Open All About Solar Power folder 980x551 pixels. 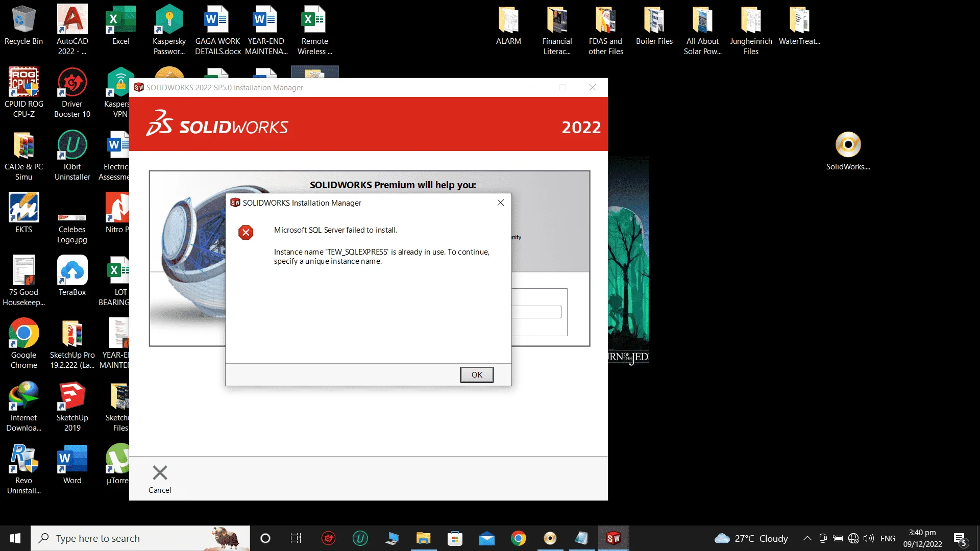pos(702,30)
